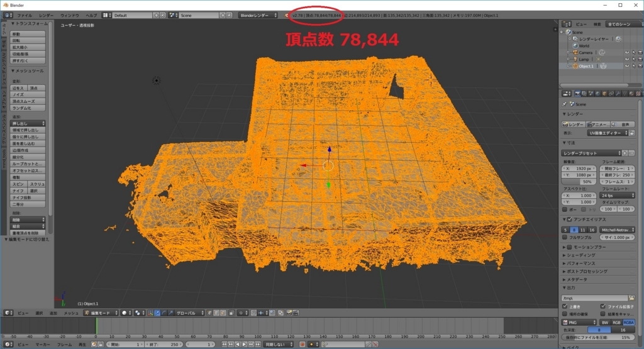Open the Blenderレンダー engine dropdown
The image size is (644, 349).
(258, 15)
